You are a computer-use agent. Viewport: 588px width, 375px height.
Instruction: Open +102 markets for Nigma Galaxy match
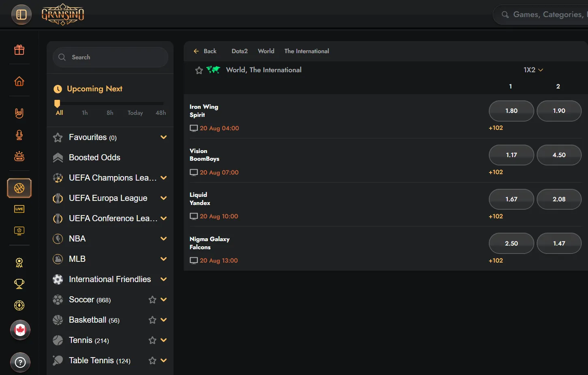[x=496, y=261]
